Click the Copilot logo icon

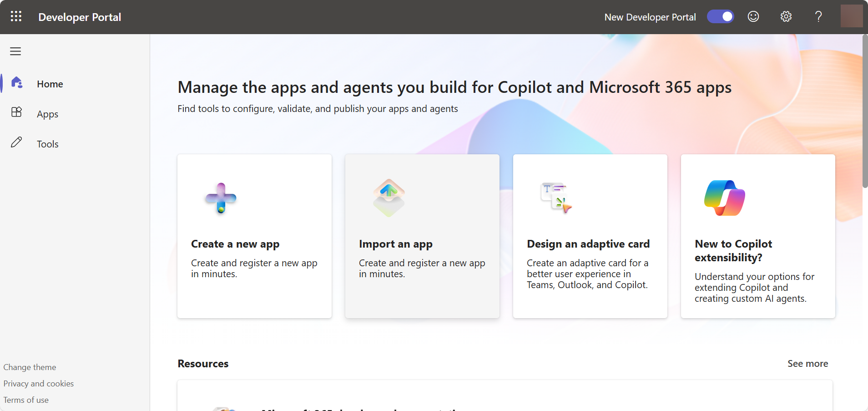(724, 198)
